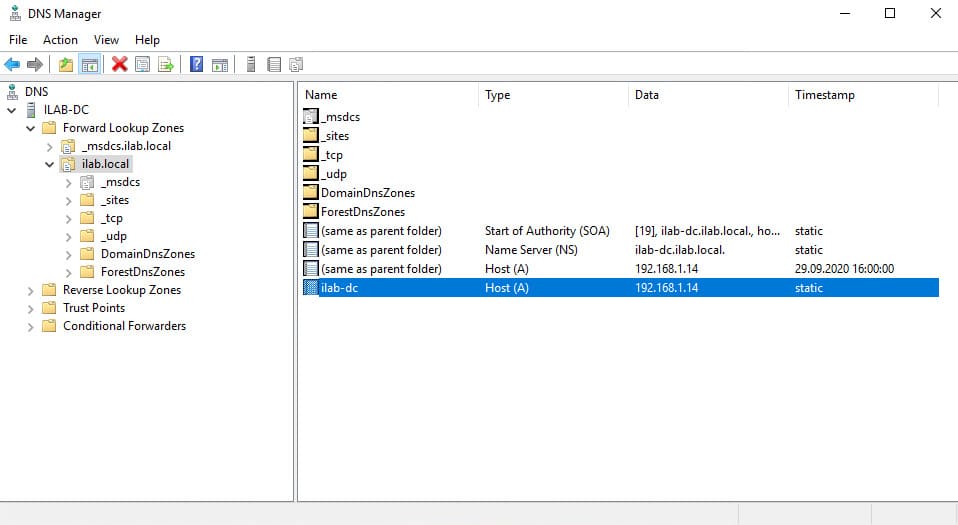Toggle the Show/Hide Action Pane icon
The height and width of the screenshot is (525, 958).
(219, 65)
